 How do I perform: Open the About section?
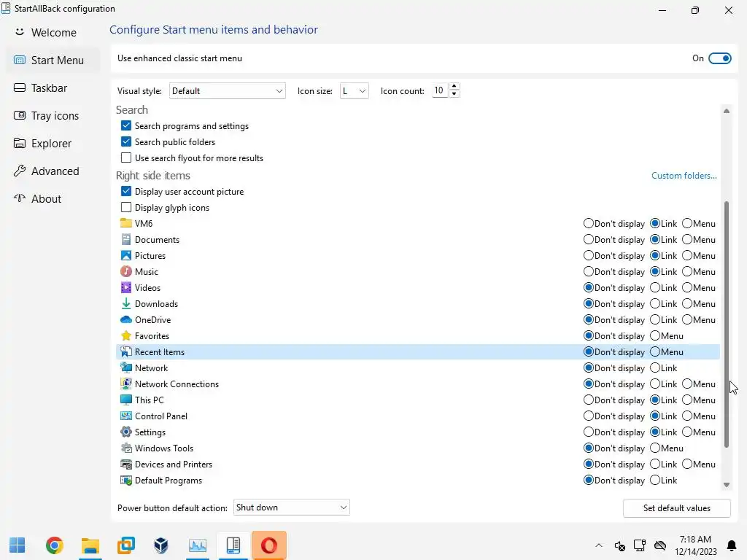click(53, 198)
